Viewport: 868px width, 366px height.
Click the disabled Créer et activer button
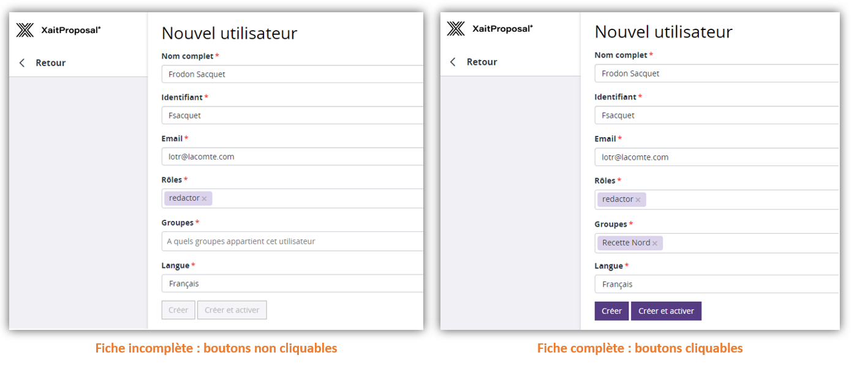pos(232,310)
